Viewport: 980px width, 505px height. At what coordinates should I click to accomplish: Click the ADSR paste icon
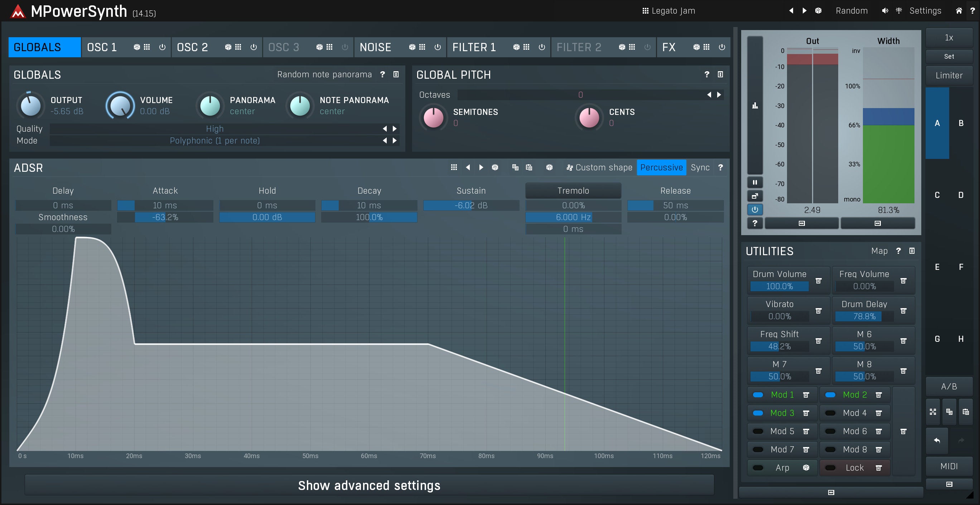click(x=529, y=167)
